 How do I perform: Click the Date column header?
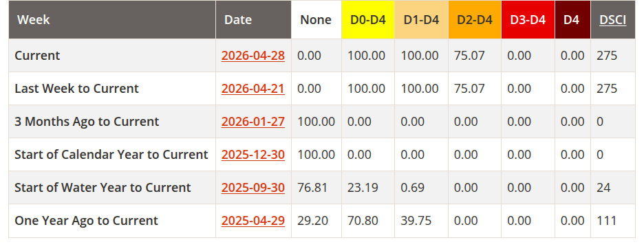coord(253,20)
